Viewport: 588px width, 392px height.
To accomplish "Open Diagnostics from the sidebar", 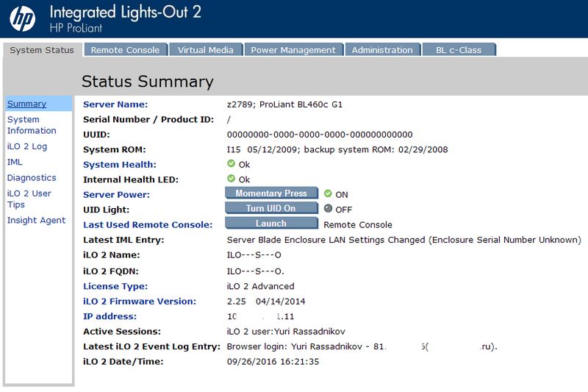I will pyautogui.click(x=32, y=178).
